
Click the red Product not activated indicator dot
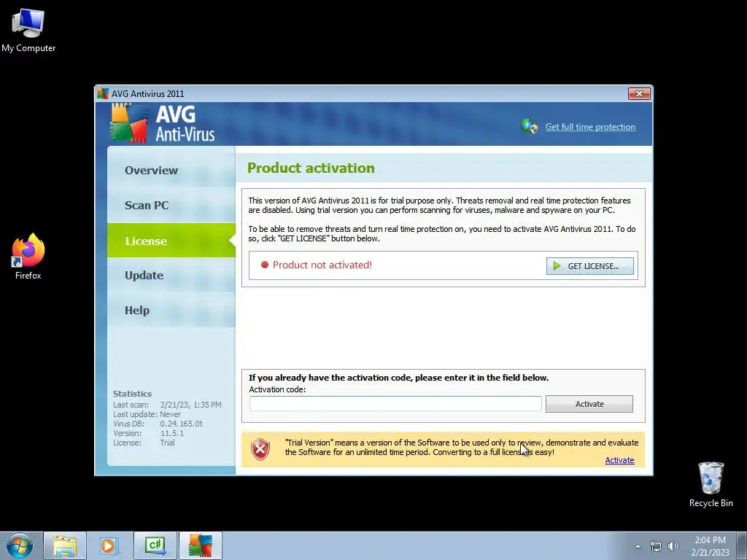(x=265, y=265)
